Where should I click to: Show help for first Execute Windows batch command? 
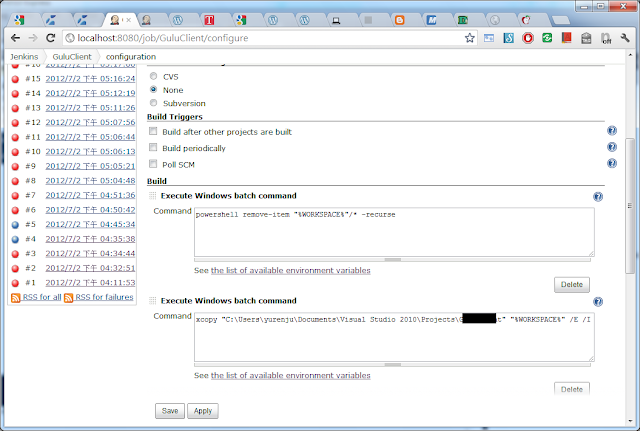(x=598, y=197)
